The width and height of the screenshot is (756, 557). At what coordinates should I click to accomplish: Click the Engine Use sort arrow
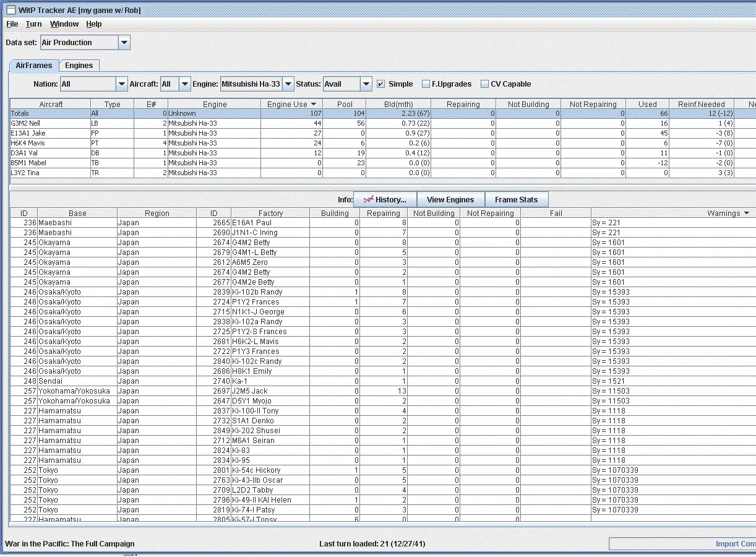click(x=314, y=105)
